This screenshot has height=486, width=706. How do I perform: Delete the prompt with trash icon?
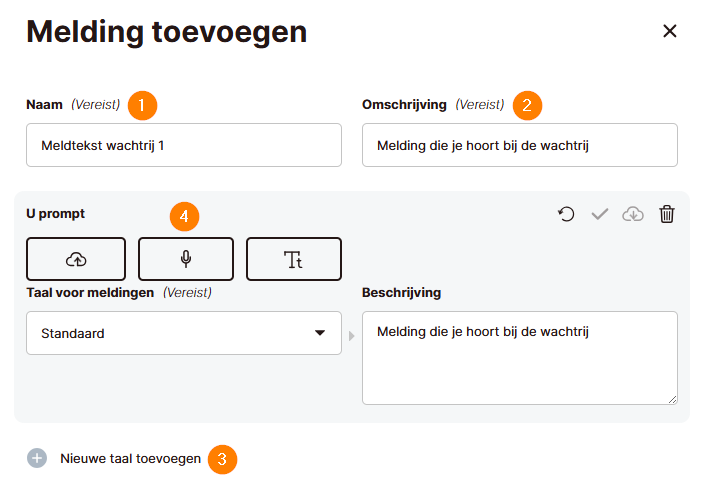coord(667,214)
